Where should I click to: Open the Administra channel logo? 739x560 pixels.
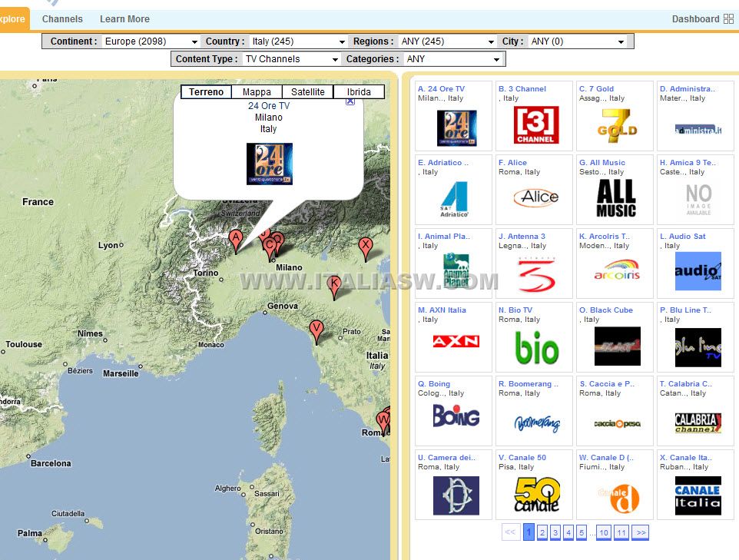click(698, 130)
